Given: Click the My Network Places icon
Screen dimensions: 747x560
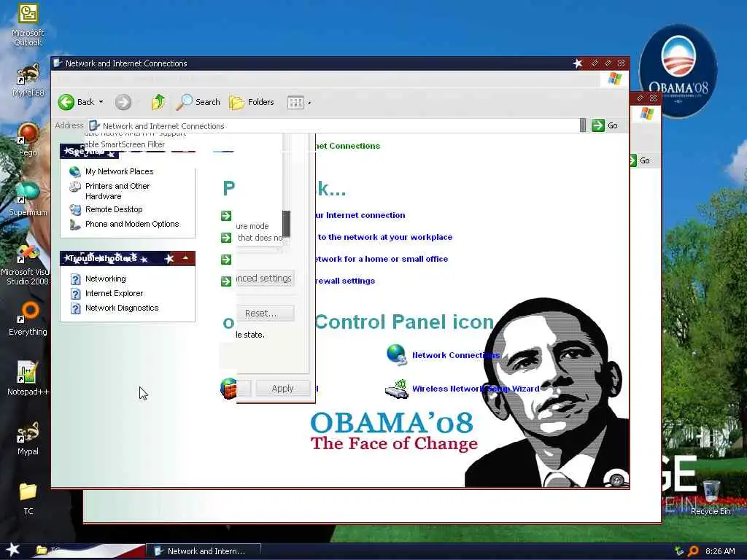Looking at the screenshot, I should click(x=75, y=171).
